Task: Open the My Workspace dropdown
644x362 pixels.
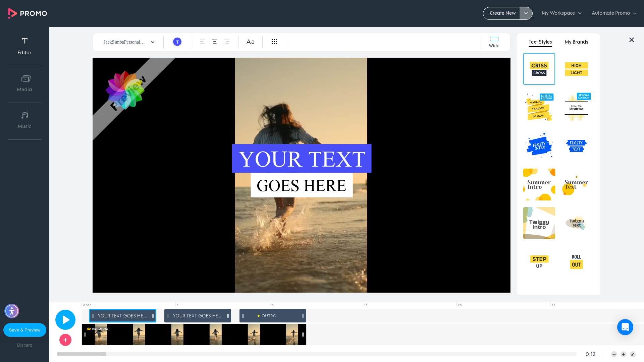Action: 561,13
